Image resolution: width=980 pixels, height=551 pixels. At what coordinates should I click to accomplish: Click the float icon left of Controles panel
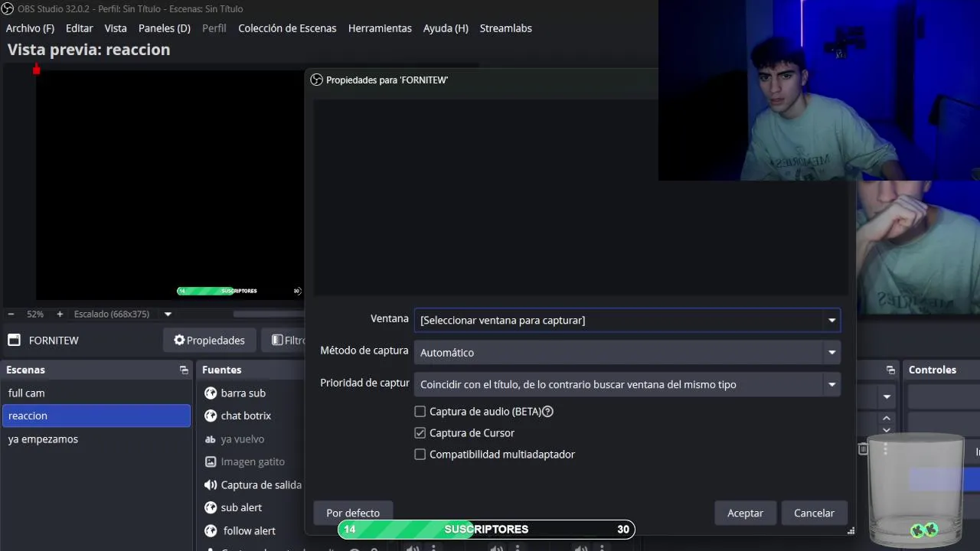pyautogui.click(x=890, y=370)
